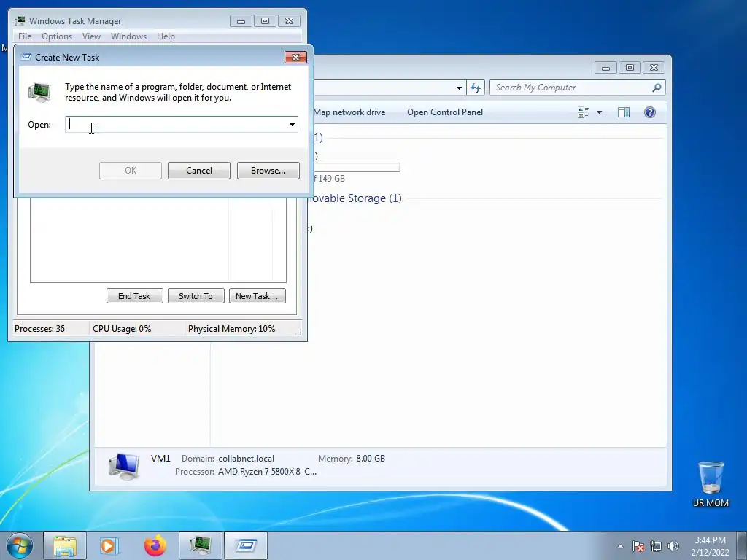The image size is (747, 560).
Task: Maximize the My Computer window
Action: tap(630, 68)
